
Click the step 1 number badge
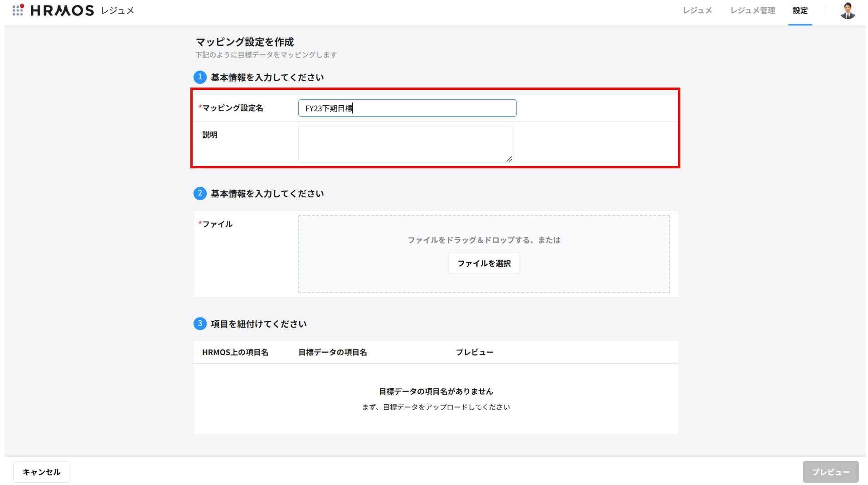pyautogui.click(x=200, y=77)
